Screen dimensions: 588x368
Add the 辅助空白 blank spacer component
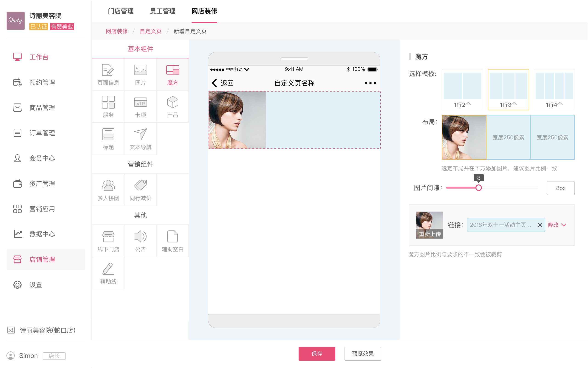[172, 241]
